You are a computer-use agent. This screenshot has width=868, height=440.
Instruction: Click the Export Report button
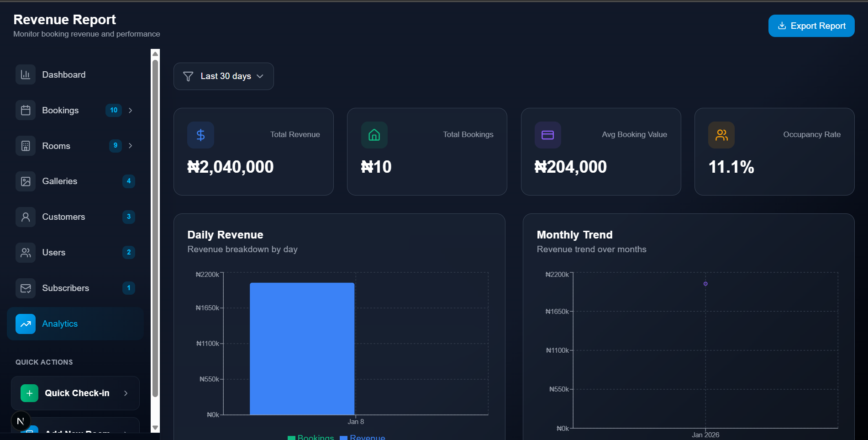click(x=811, y=26)
